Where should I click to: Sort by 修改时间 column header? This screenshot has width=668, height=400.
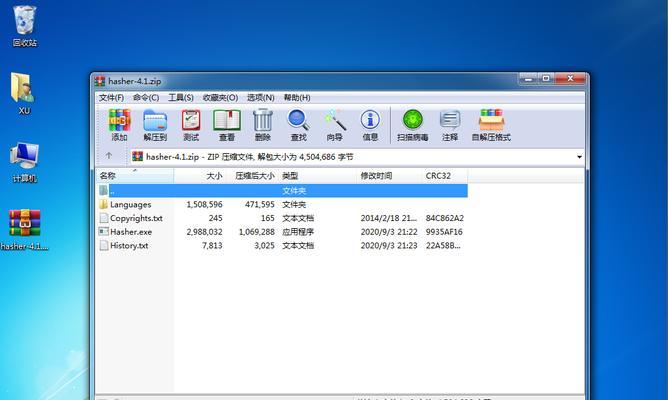(389, 176)
